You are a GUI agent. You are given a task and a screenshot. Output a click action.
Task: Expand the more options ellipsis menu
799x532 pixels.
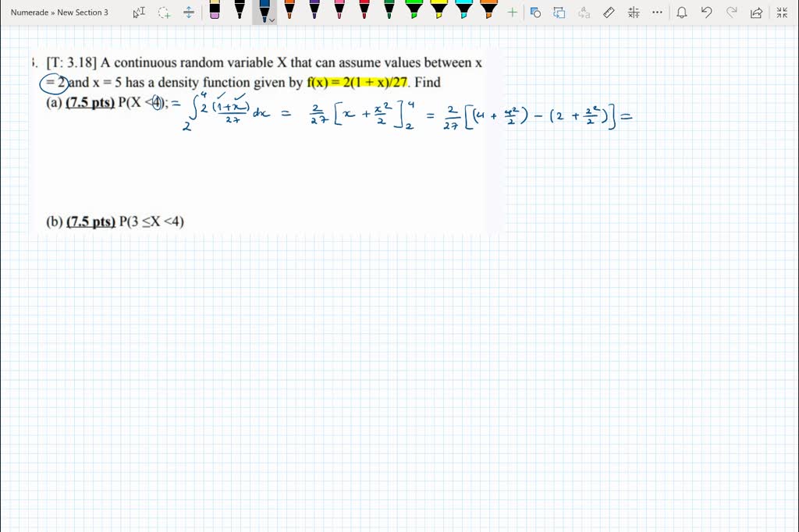point(657,12)
